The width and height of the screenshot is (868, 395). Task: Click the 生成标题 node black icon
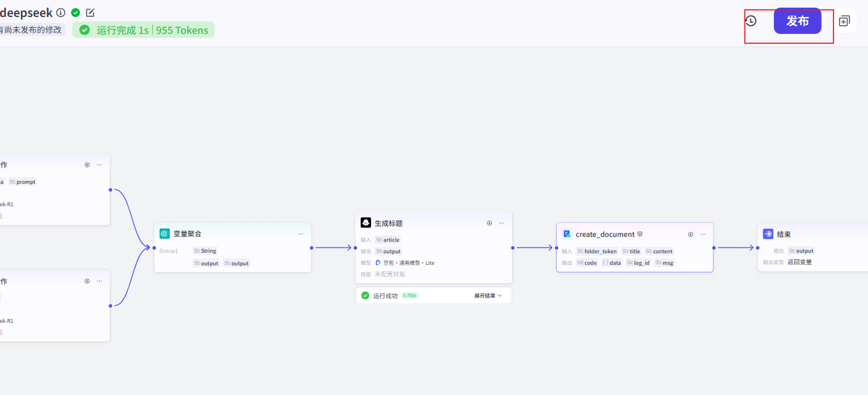tap(366, 223)
